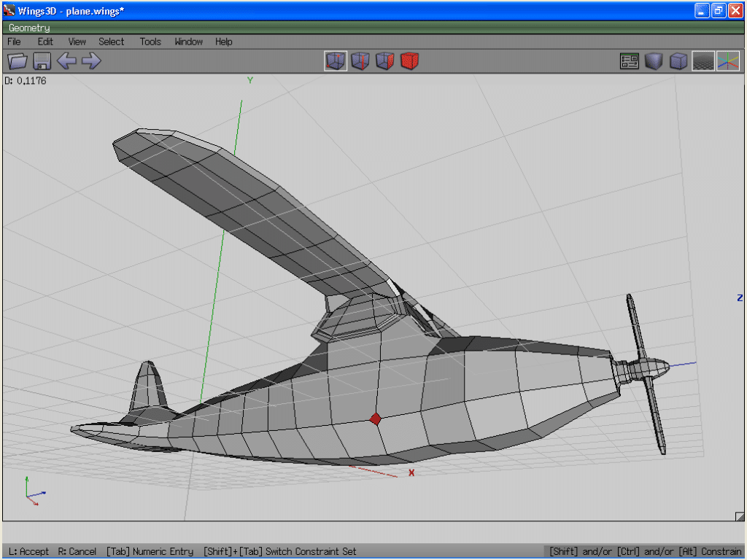Open the File menu
The width and height of the screenshot is (747, 560).
(14, 42)
